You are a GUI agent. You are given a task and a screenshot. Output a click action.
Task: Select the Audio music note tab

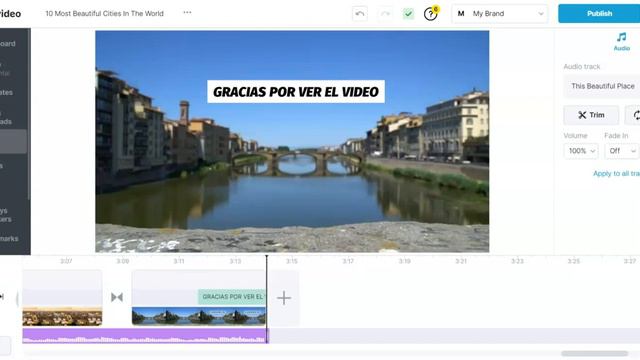pos(622,42)
